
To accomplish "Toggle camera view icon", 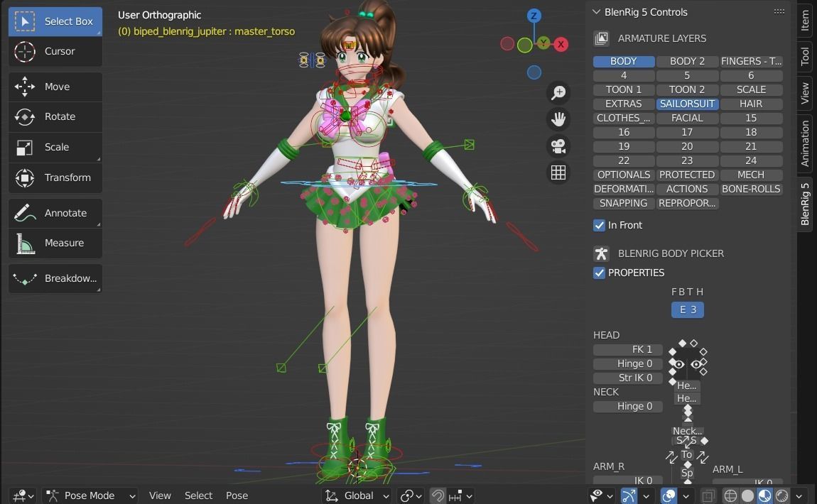I will (x=558, y=146).
